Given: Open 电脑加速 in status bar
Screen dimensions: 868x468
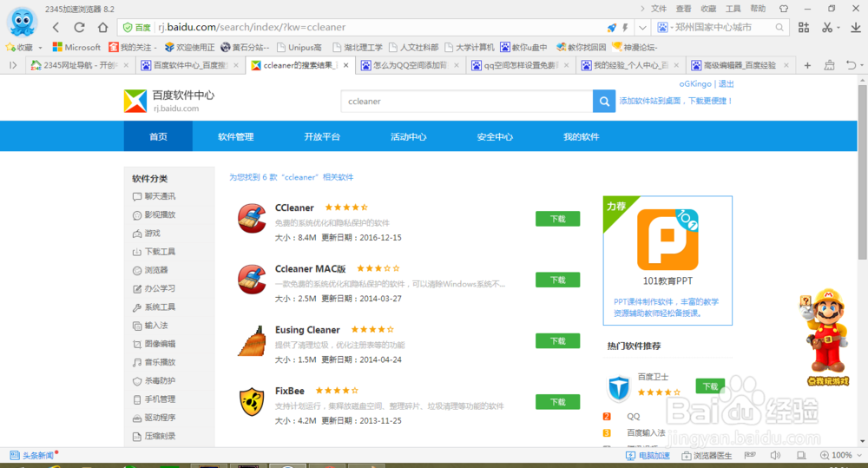Looking at the screenshot, I should 648,455.
